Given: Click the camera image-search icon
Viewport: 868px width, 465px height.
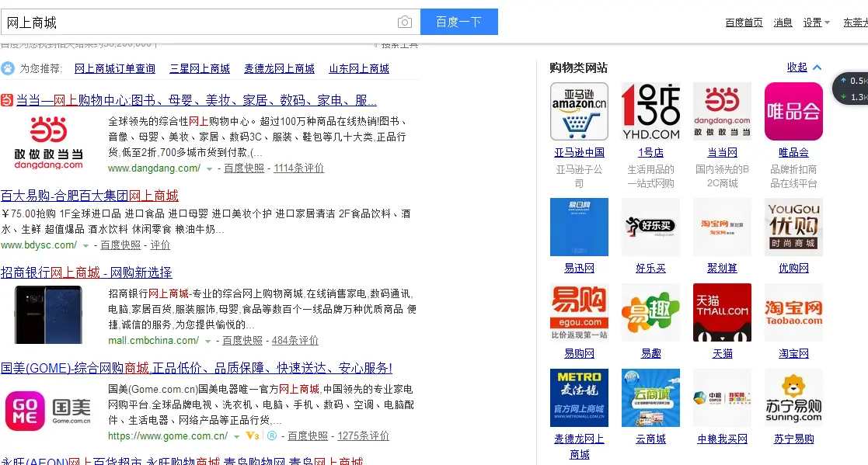Looking at the screenshot, I should coord(405,22).
